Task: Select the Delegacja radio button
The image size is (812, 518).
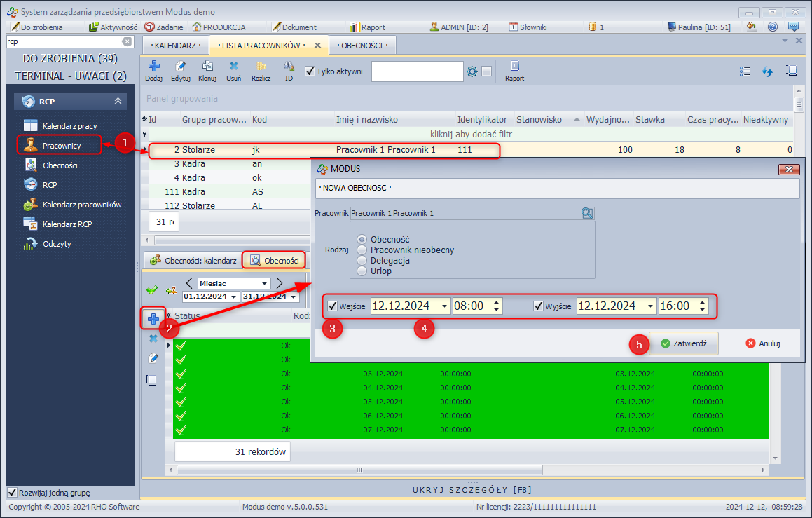Action: 362,260
